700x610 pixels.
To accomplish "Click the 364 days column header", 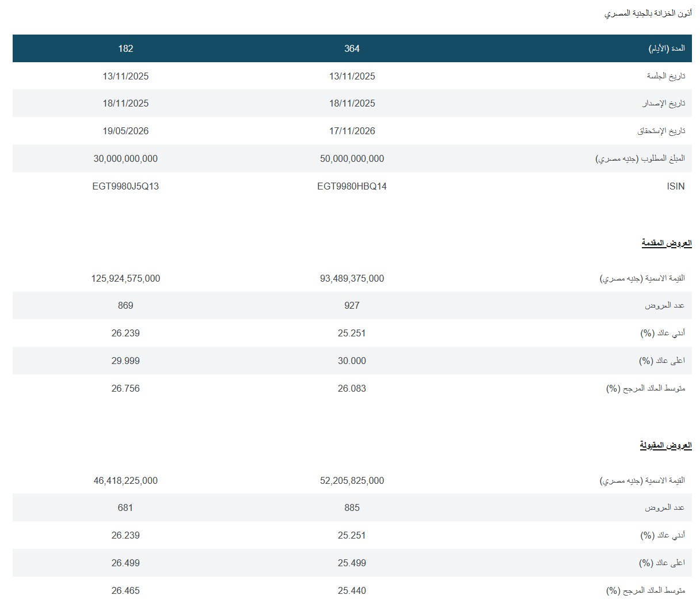I will pyautogui.click(x=352, y=48).
